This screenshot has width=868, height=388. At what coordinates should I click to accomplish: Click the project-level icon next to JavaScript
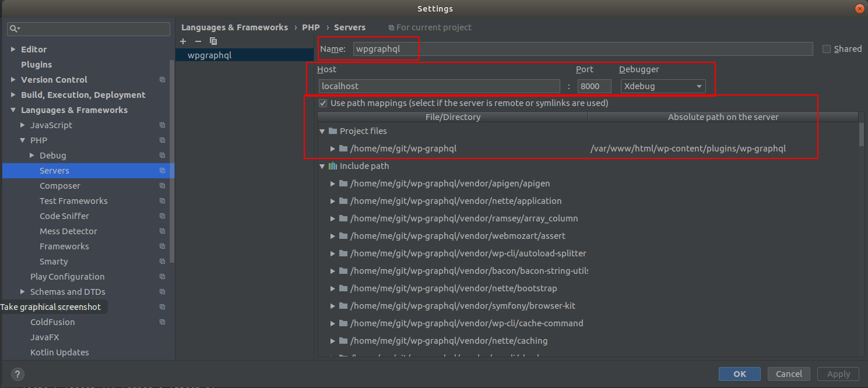click(162, 125)
